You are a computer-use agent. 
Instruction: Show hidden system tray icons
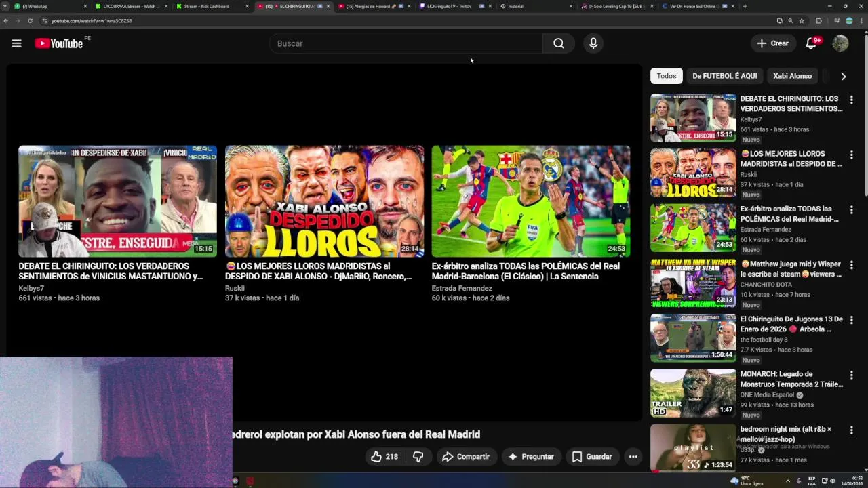click(788, 481)
